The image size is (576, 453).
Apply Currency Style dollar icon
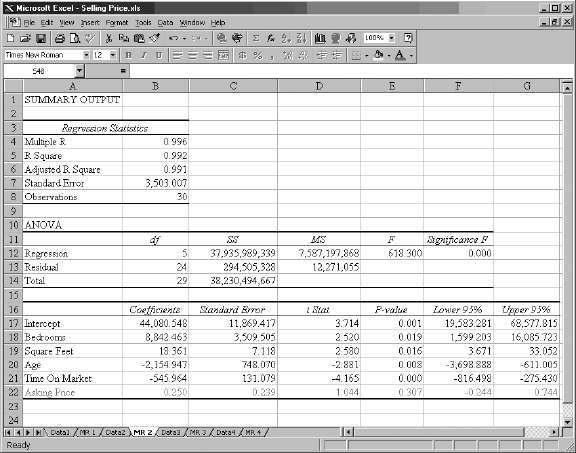(242, 55)
